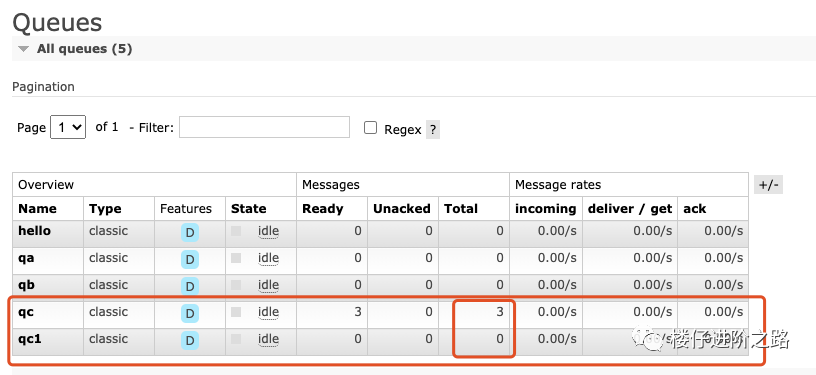The height and width of the screenshot is (375, 816).
Task: Click the state indicator square for qc queue
Action: click(236, 312)
